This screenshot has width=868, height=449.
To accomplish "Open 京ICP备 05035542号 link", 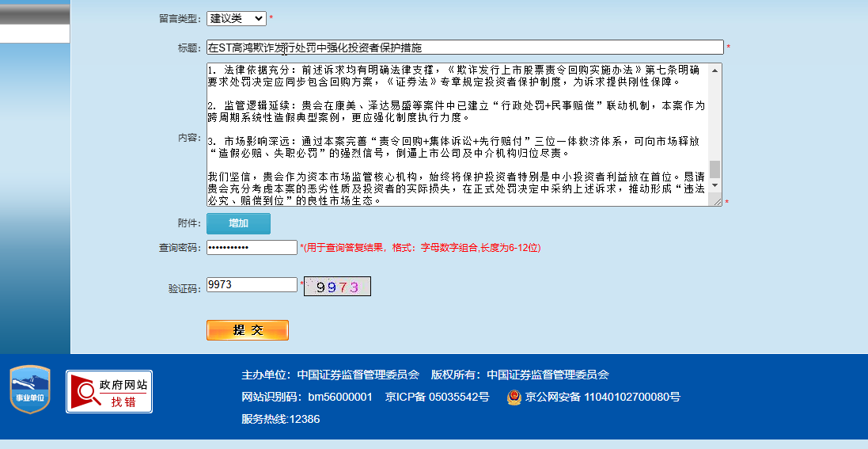I will (x=438, y=397).
